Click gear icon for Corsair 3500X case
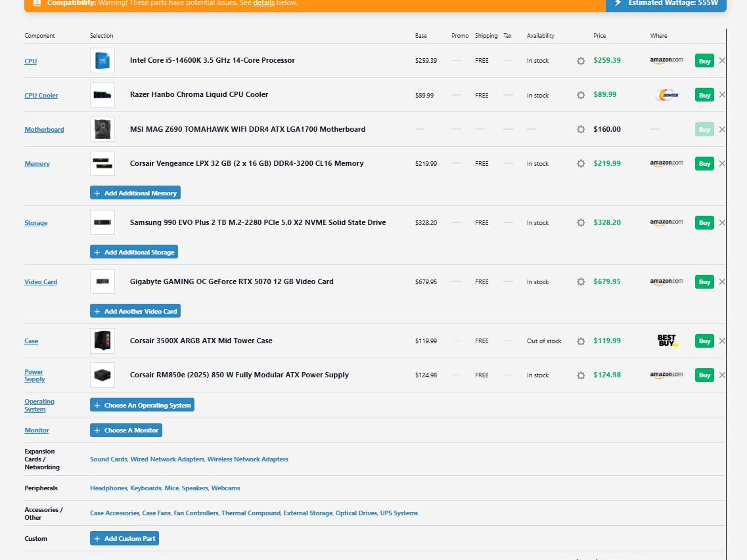Viewport: 747px width, 560px height. tap(581, 341)
